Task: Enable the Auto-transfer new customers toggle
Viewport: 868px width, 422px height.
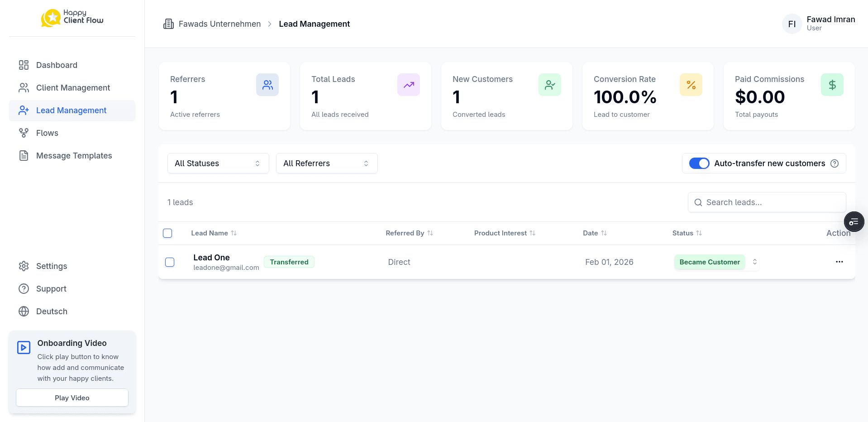Action: pos(699,163)
